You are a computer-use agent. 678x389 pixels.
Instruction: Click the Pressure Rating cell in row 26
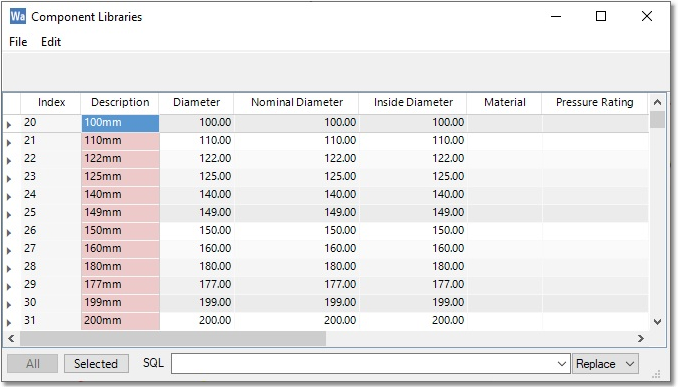click(595, 231)
